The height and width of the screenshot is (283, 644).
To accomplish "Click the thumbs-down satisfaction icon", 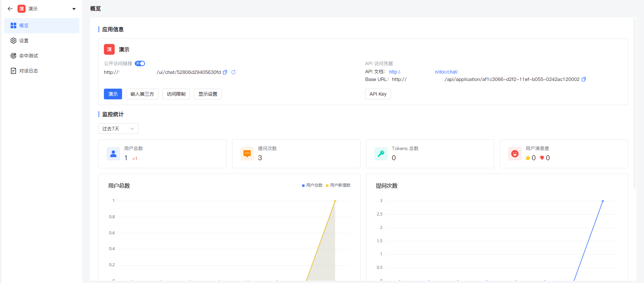I will [542, 158].
